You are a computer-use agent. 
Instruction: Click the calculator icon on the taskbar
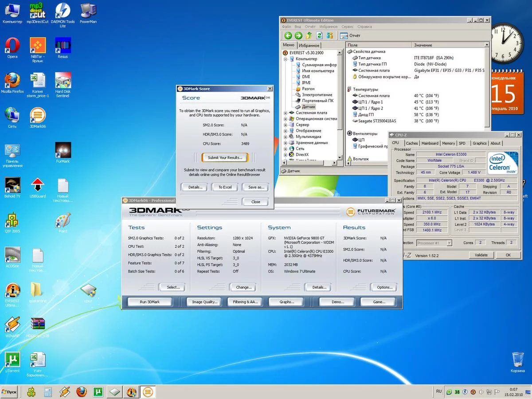pos(48,392)
